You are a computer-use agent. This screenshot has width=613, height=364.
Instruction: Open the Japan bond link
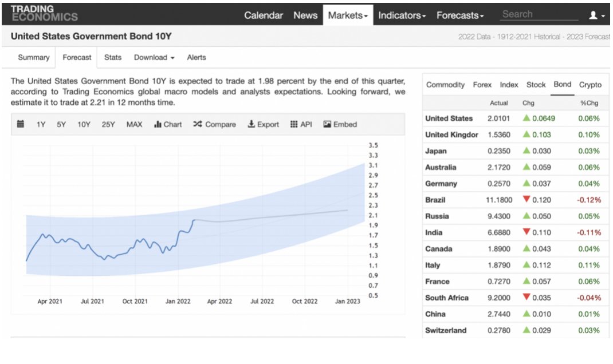(x=435, y=151)
